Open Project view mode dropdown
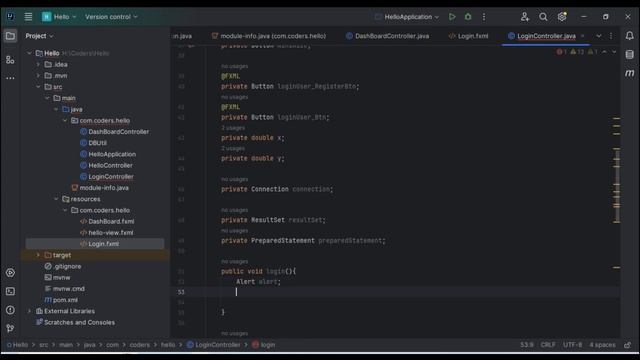640x360 pixels. pyautogui.click(x=39, y=36)
